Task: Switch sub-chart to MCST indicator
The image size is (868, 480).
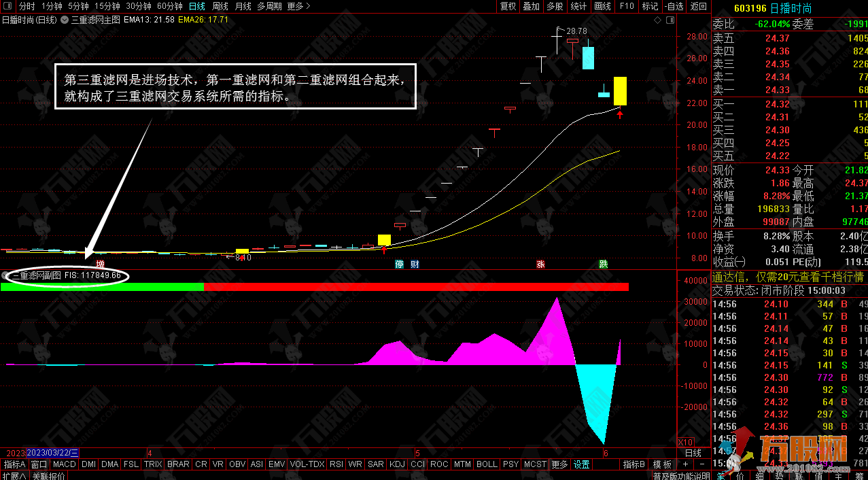Action: pos(535,464)
